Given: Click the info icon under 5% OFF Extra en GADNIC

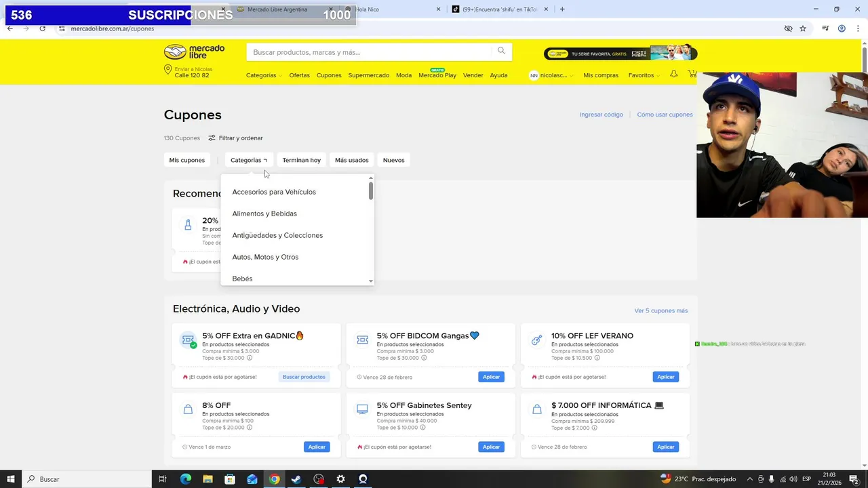Looking at the screenshot, I should pyautogui.click(x=249, y=358).
